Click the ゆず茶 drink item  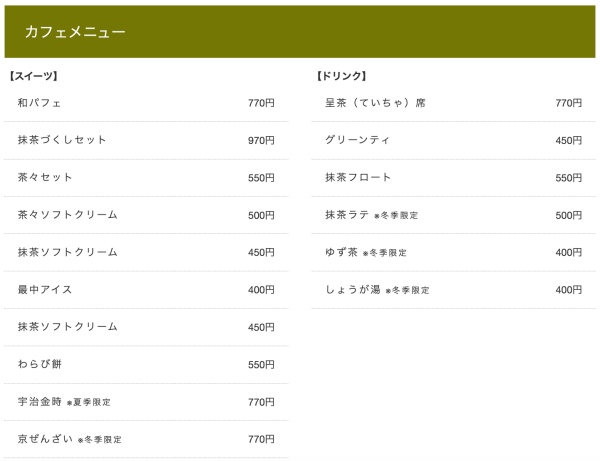[x=341, y=252]
